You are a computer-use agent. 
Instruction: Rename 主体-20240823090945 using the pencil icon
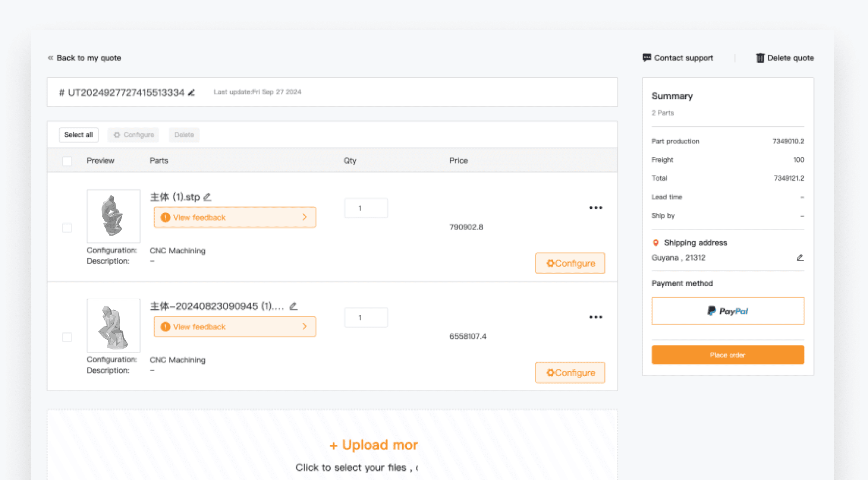293,306
